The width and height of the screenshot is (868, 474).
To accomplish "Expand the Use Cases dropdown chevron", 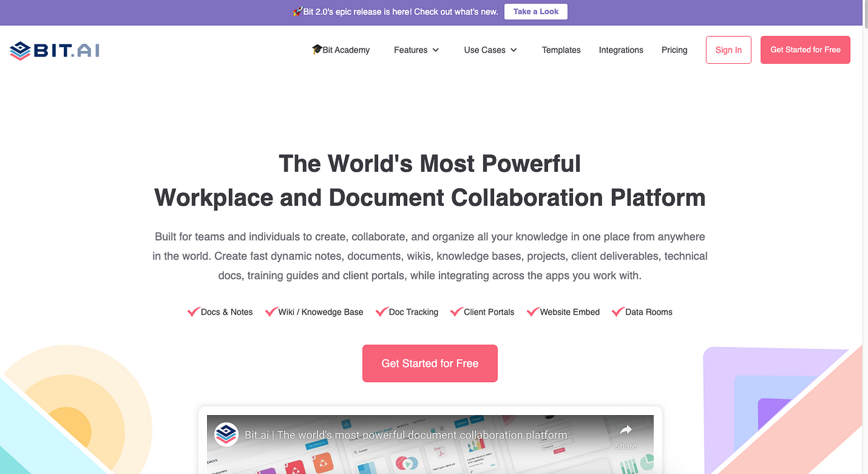I will click(513, 50).
